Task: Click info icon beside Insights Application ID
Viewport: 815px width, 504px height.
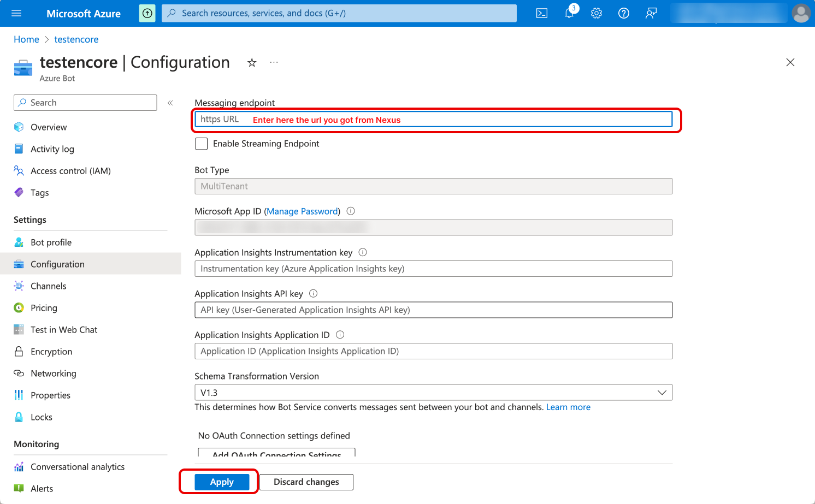Action: pyautogui.click(x=340, y=335)
